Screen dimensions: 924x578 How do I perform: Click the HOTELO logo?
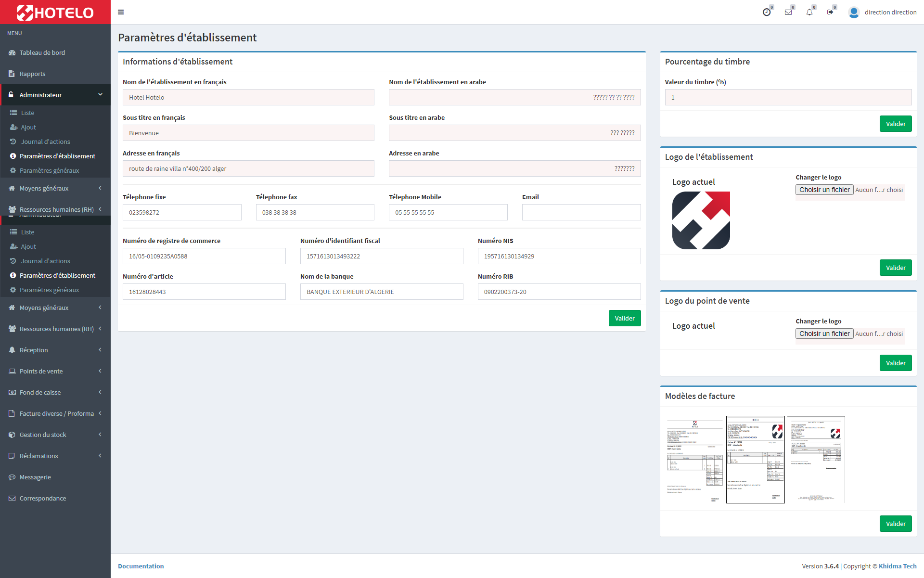click(x=55, y=12)
